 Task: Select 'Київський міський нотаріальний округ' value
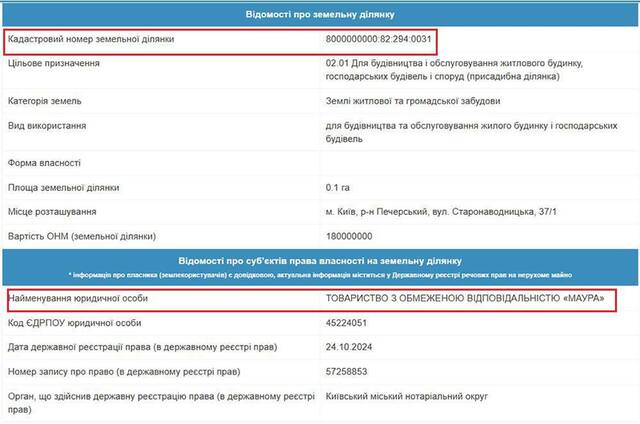pos(407,396)
